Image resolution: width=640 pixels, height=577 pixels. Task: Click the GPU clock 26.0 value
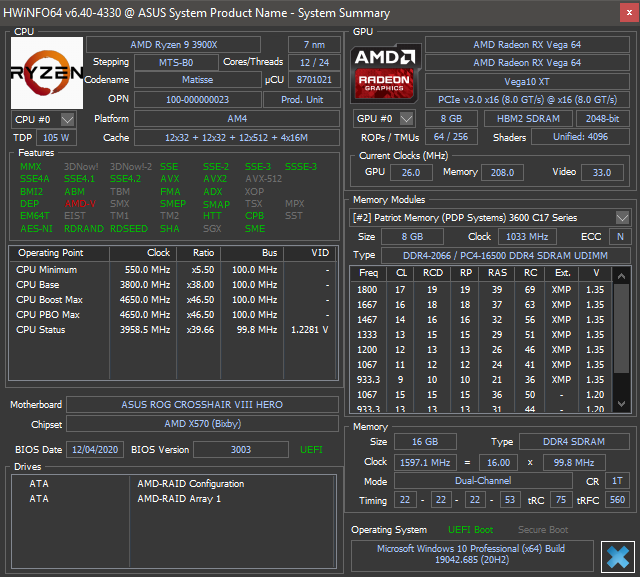click(x=411, y=173)
